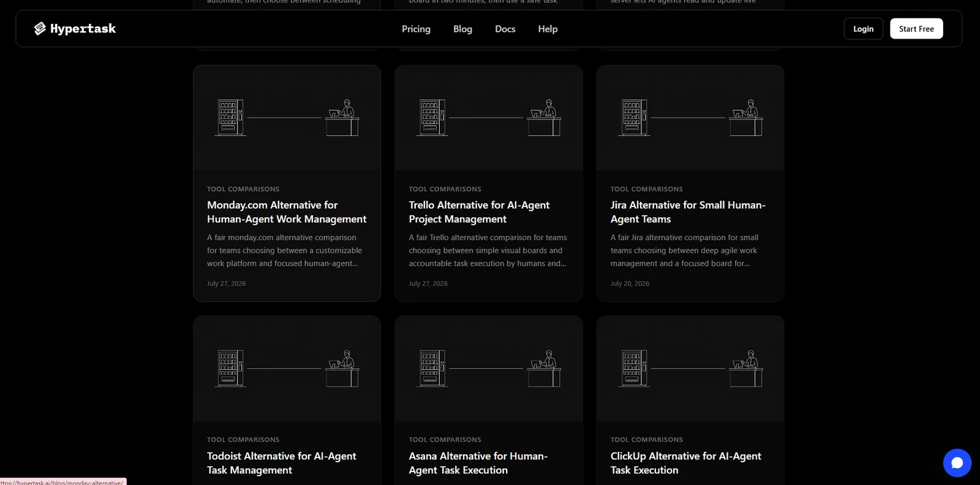Screen dimensions: 980x485
Task: Click Tool Comparisons label on Todoist card
Action: 243,440
